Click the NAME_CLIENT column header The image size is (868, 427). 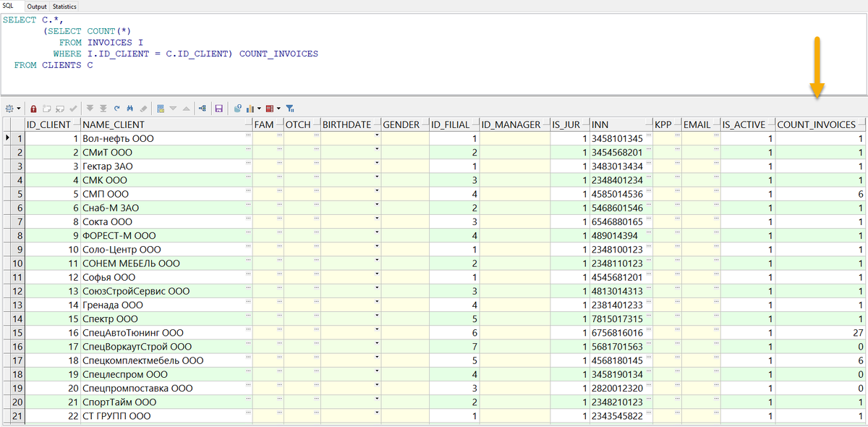click(x=167, y=124)
